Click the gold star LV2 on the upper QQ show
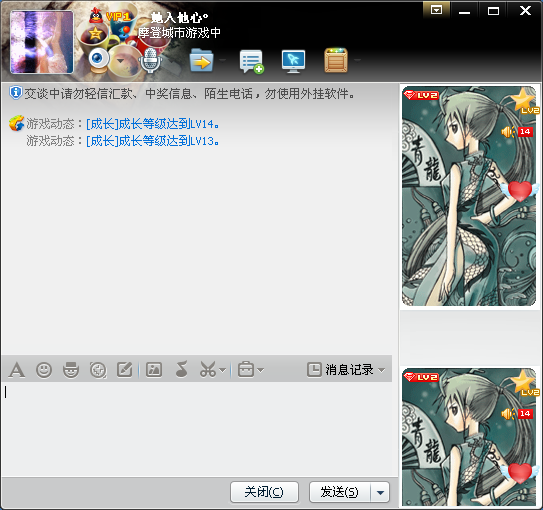 (x=525, y=101)
